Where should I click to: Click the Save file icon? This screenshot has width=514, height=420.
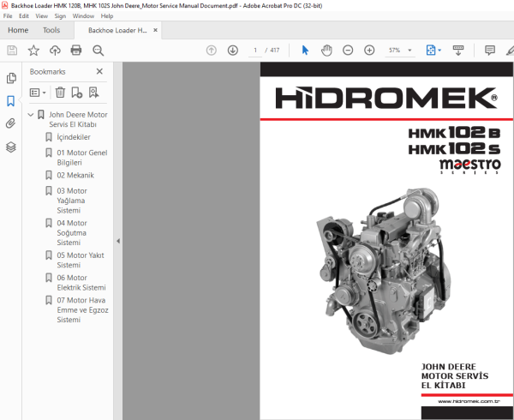12,51
